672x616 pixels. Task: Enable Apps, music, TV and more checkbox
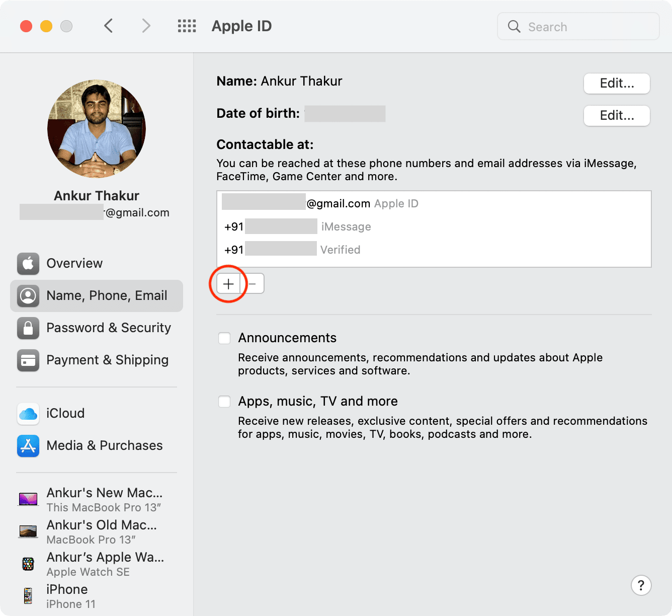(x=224, y=402)
